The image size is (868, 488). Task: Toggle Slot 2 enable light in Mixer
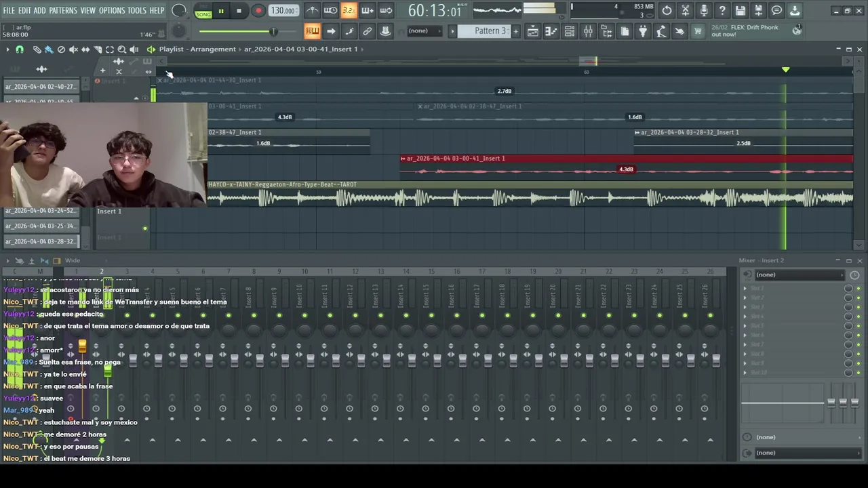[x=859, y=298]
